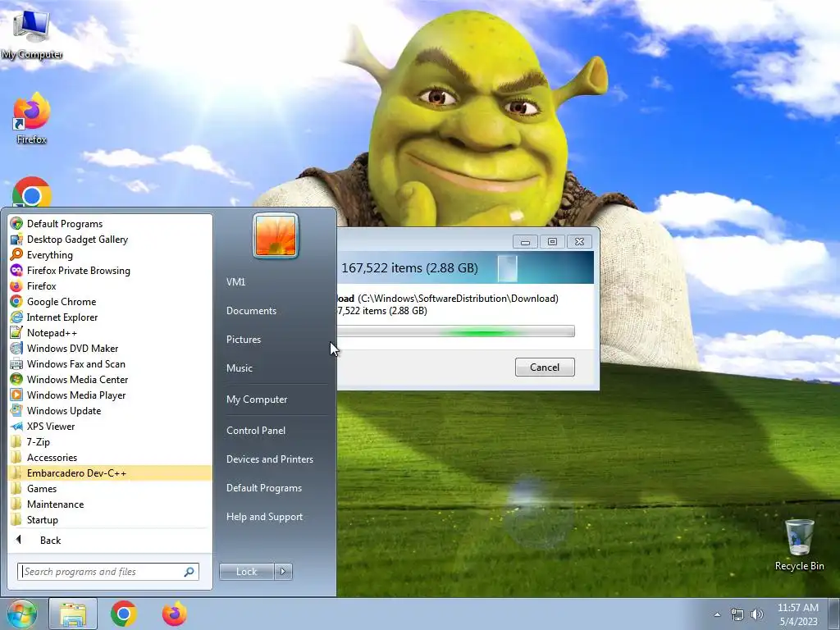Click the Desktop Gadget Gallery icon

[x=16, y=239]
